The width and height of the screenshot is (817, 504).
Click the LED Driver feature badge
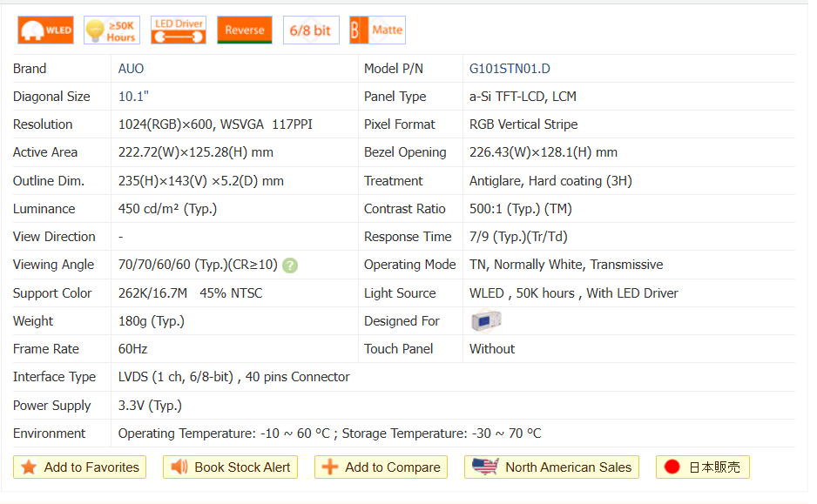click(x=179, y=30)
